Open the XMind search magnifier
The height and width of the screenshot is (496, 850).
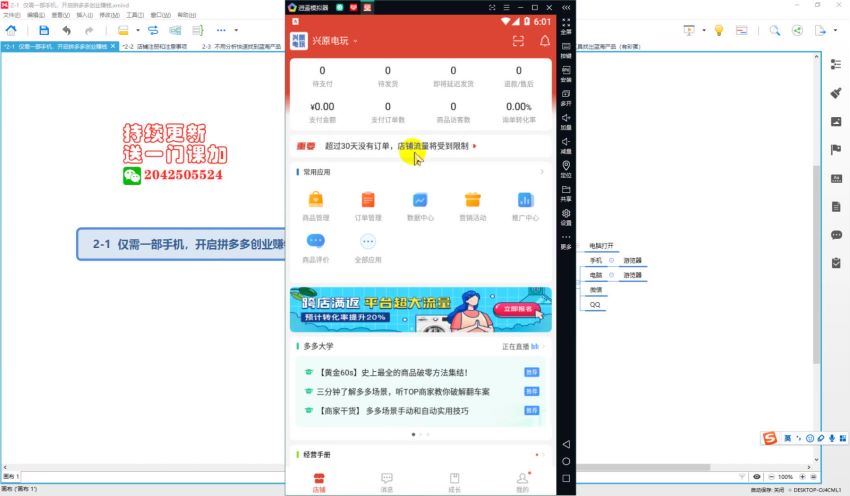775,30
